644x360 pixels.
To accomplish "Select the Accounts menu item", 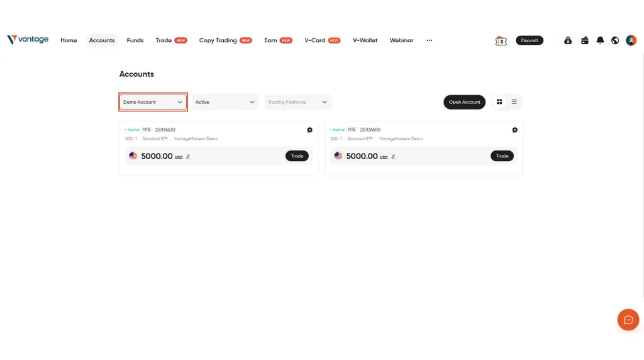I will click(102, 40).
